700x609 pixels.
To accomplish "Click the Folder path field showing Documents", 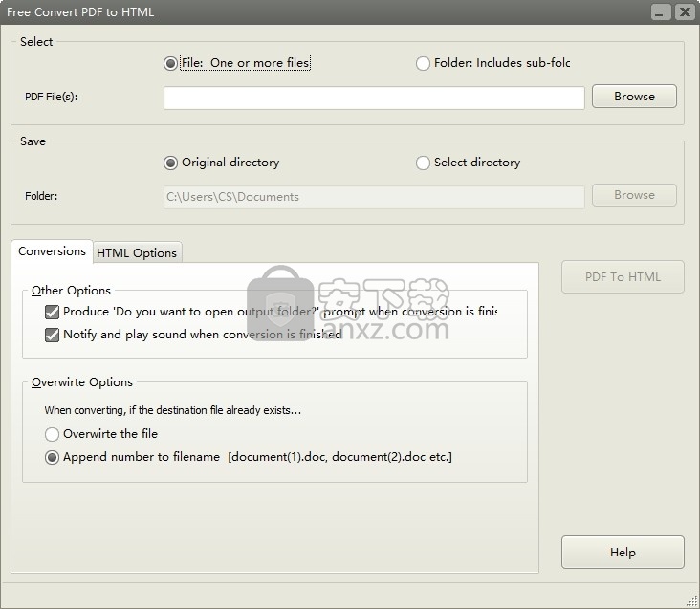I will [x=374, y=197].
